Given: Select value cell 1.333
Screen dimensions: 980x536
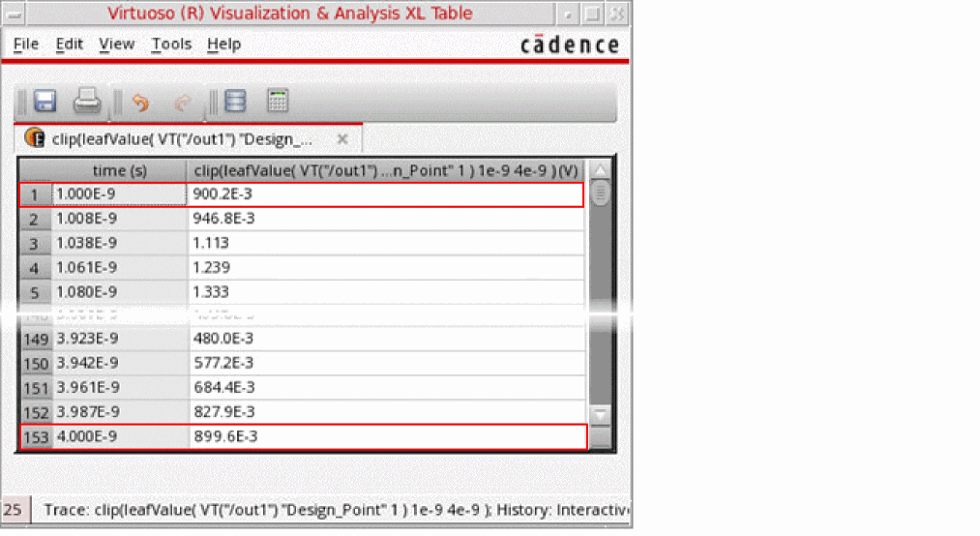Looking at the screenshot, I should (x=386, y=292).
